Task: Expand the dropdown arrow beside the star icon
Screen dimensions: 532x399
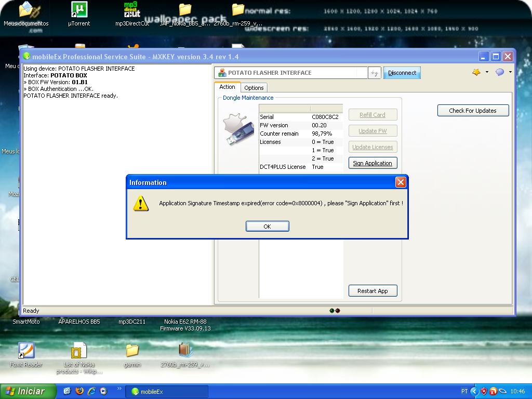Action: point(487,72)
